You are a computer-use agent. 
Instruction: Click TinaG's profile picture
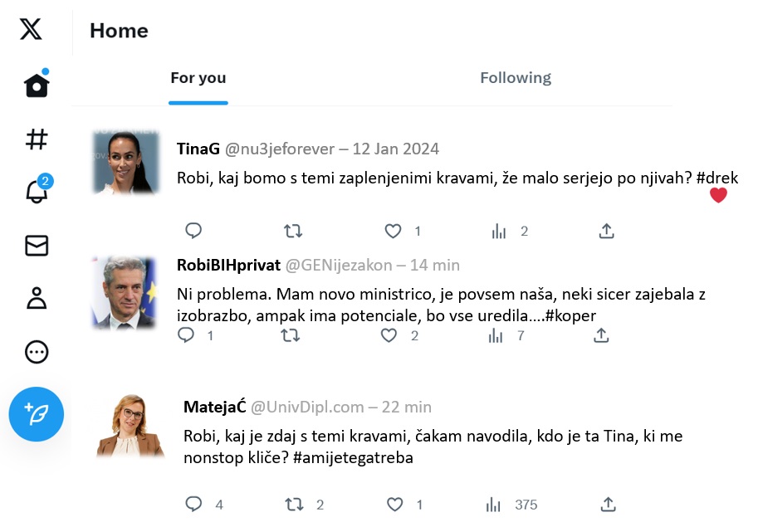click(125, 163)
